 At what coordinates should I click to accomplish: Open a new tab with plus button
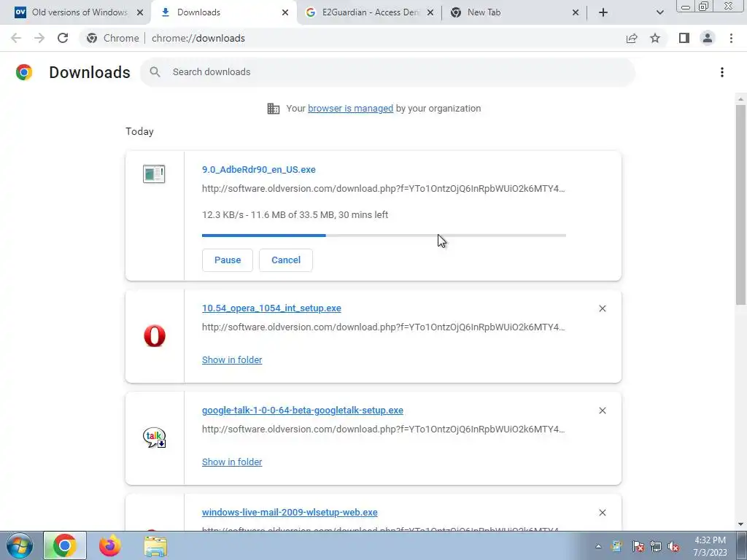coord(603,12)
